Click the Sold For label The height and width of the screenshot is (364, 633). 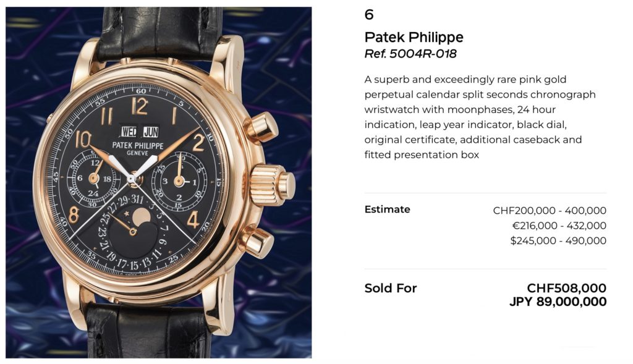click(391, 288)
